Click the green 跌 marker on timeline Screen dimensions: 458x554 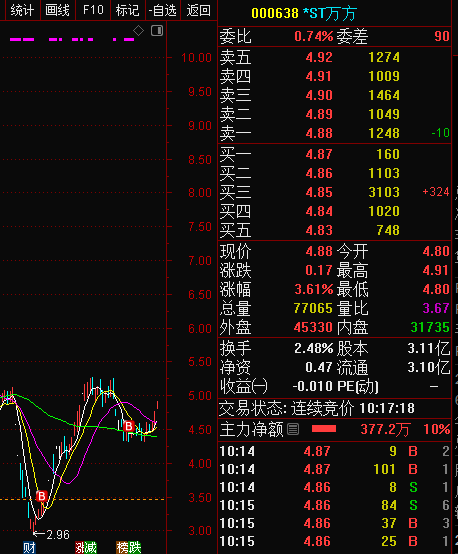pos(135,548)
